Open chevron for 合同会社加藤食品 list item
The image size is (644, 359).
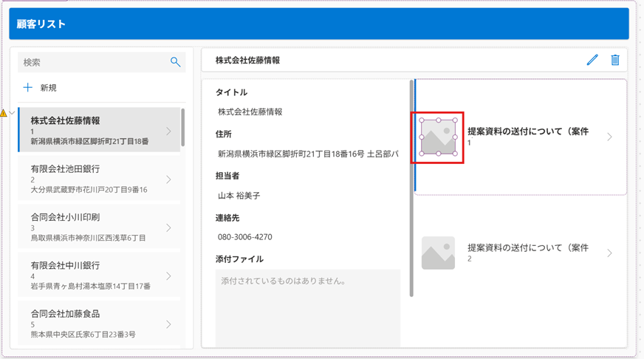[168, 324]
